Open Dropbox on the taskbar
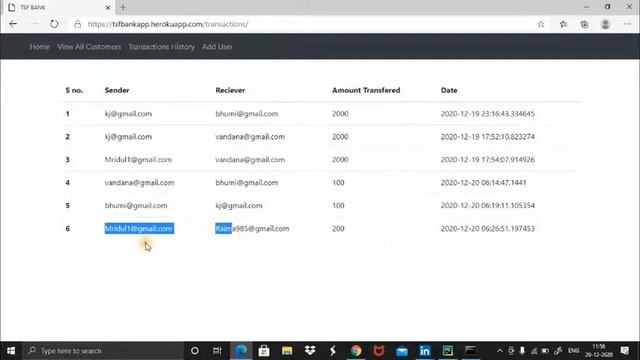 pos(310,351)
